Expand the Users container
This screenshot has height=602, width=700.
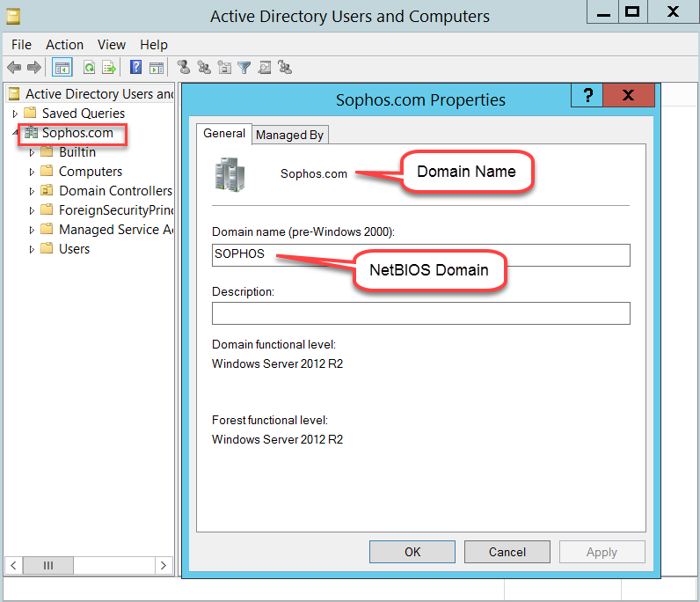pyautogui.click(x=32, y=249)
